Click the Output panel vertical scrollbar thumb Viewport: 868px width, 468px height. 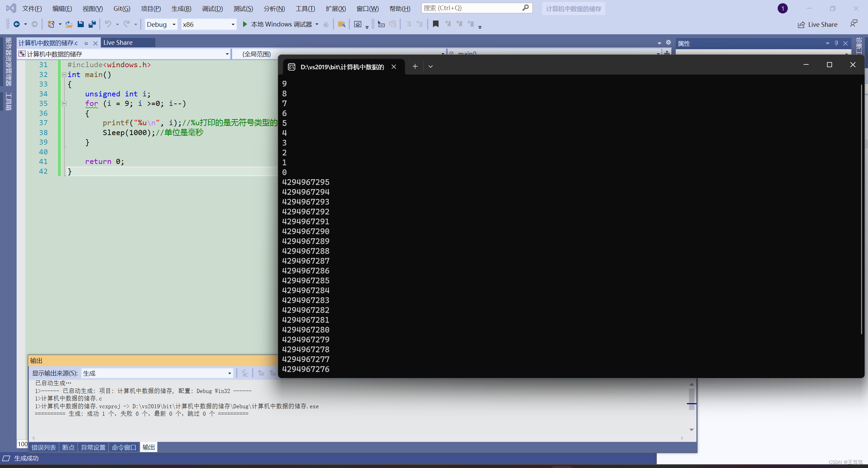tap(691, 399)
